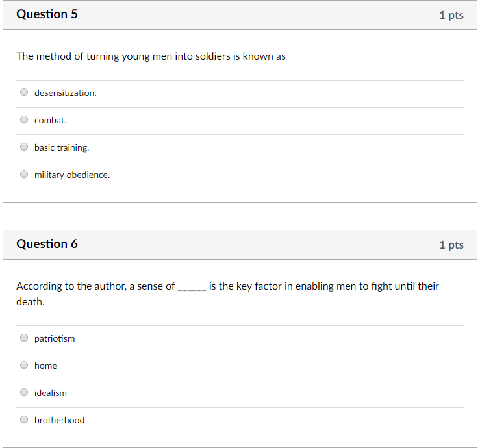Click the military obedience answer text
This screenshot has width=480, height=448.
72,175
